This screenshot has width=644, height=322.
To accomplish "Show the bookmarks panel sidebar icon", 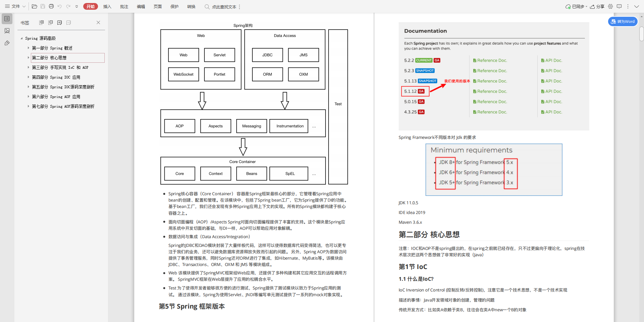I will tap(7, 19).
